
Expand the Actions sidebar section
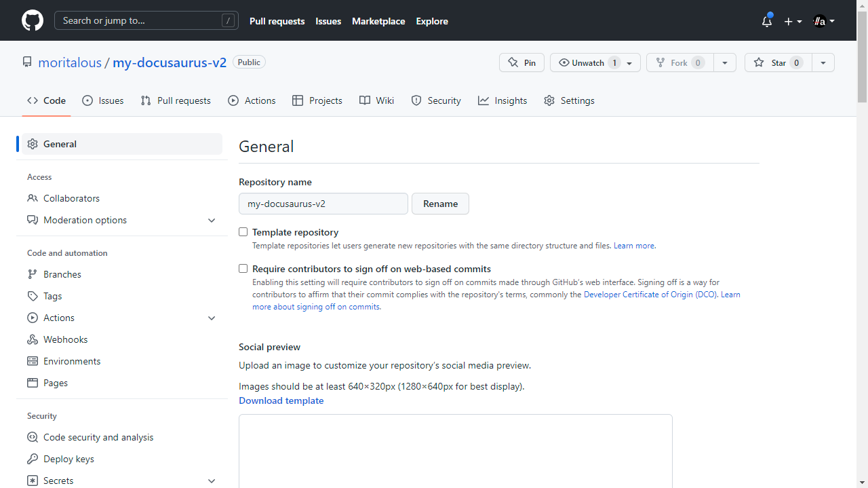coord(212,318)
